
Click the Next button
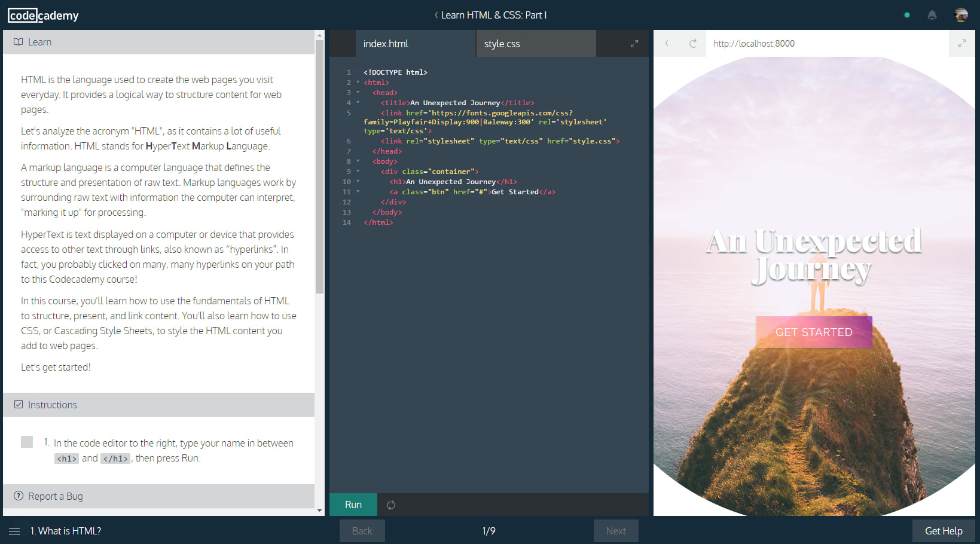pyautogui.click(x=616, y=531)
